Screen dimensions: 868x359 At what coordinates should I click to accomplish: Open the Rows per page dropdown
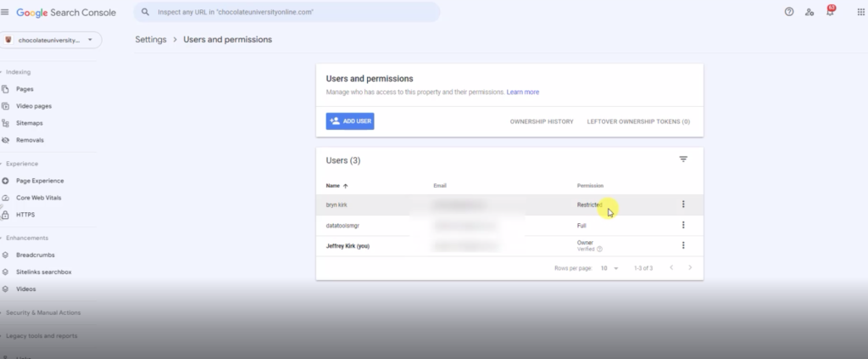(x=609, y=268)
